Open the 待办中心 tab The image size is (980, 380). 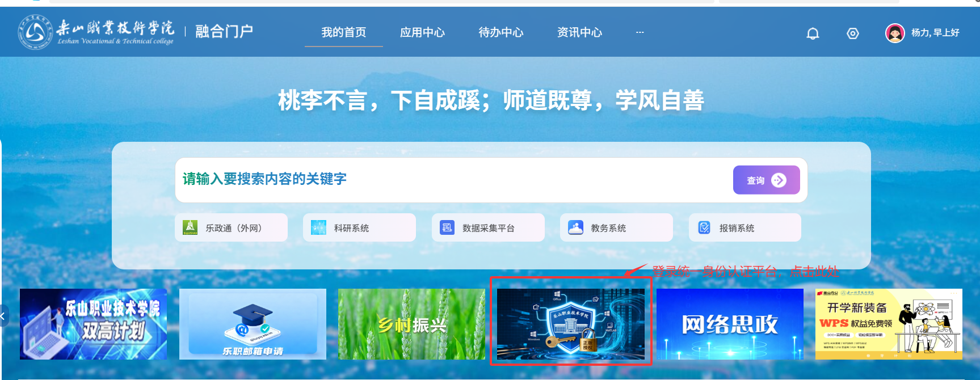[500, 32]
